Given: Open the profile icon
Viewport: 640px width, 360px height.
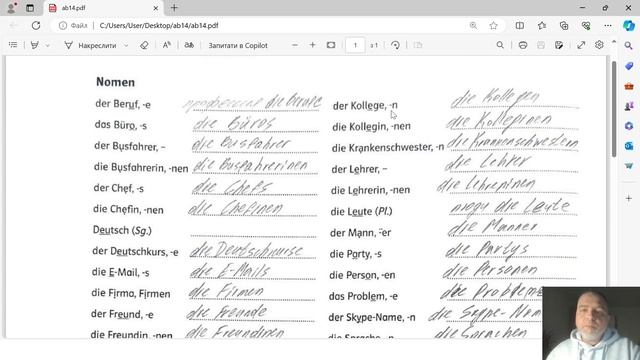Looking at the screenshot, I should 12,7.
